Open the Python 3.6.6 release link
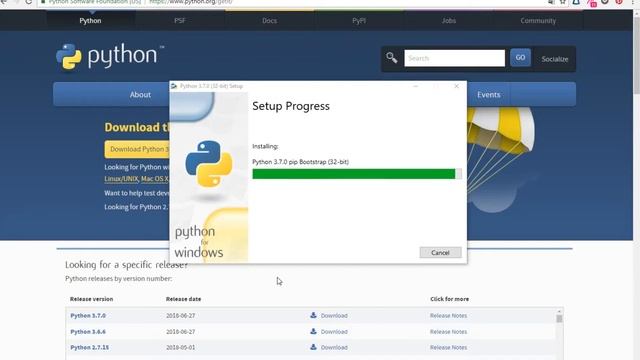The height and width of the screenshot is (360, 640). click(x=88, y=331)
